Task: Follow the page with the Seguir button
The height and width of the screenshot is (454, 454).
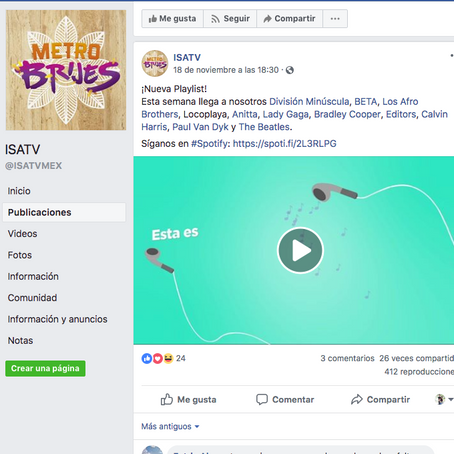Action: click(230, 19)
